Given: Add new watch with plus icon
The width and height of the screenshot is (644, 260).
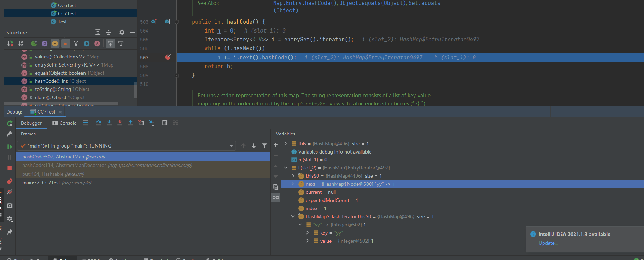Looking at the screenshot, I should pyautogui.click(x=276, y=145).
